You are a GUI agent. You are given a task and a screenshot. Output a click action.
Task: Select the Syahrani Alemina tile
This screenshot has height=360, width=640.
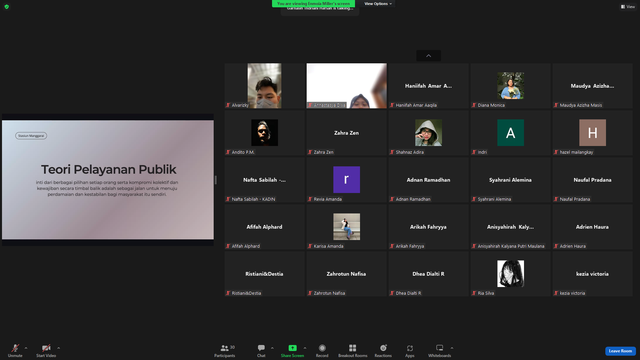pos(510,180)
